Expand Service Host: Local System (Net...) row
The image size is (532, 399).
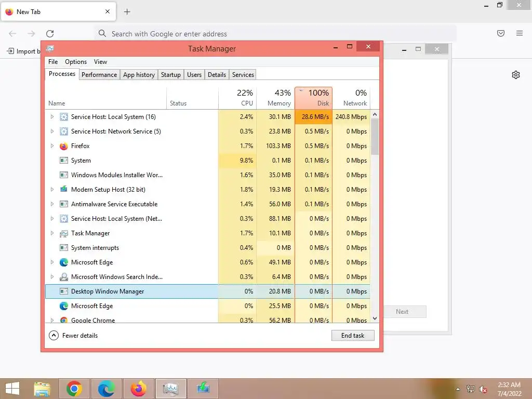point(52,219)
